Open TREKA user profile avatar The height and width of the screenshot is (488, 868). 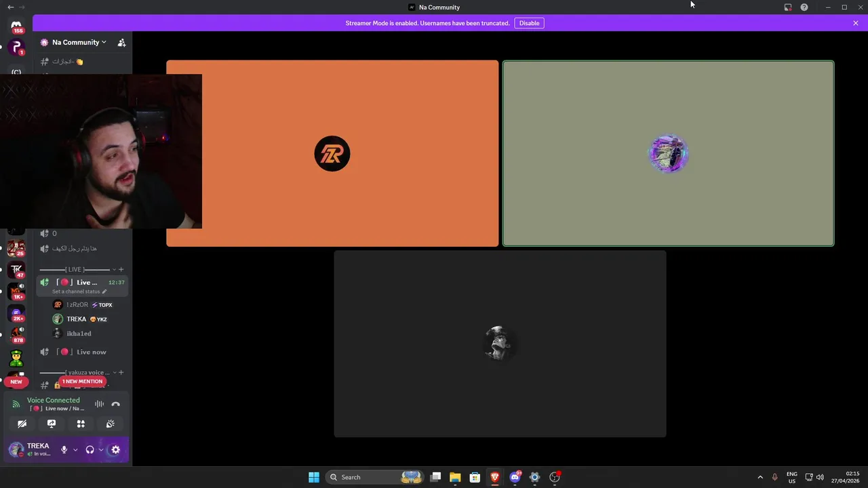point(16,449)
